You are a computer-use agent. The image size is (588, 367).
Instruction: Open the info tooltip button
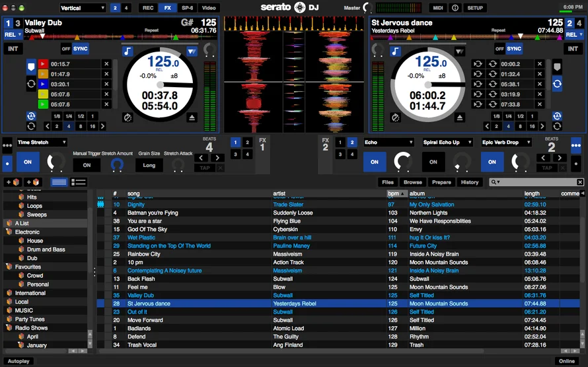[455, 8]
